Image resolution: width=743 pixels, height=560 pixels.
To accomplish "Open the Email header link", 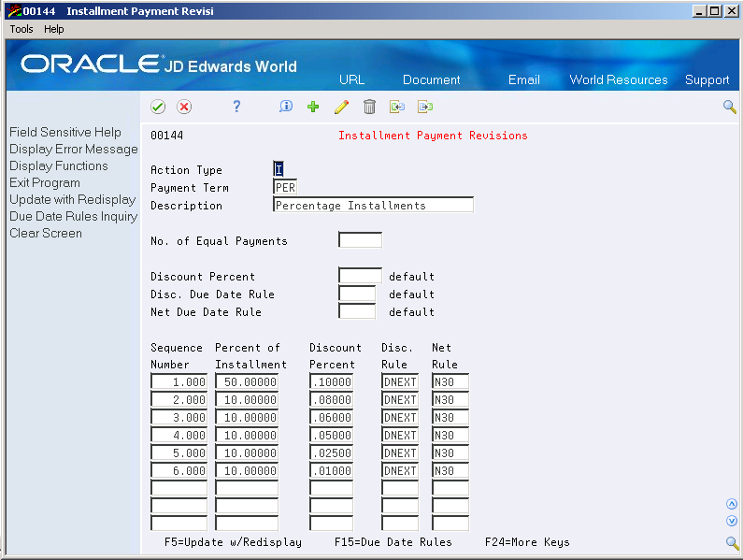I will pyautogui.click(x=523, y=79).
